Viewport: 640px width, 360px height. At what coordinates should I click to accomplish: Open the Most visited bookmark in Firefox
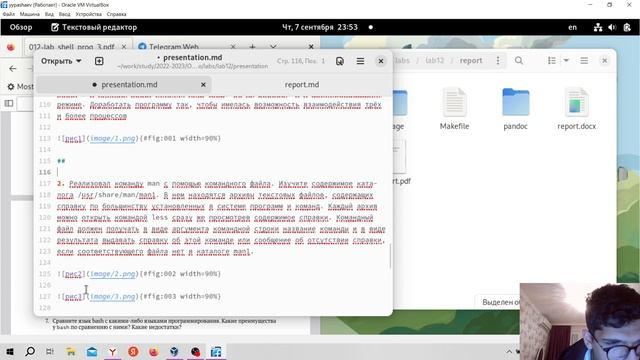(x=20, y=87)
